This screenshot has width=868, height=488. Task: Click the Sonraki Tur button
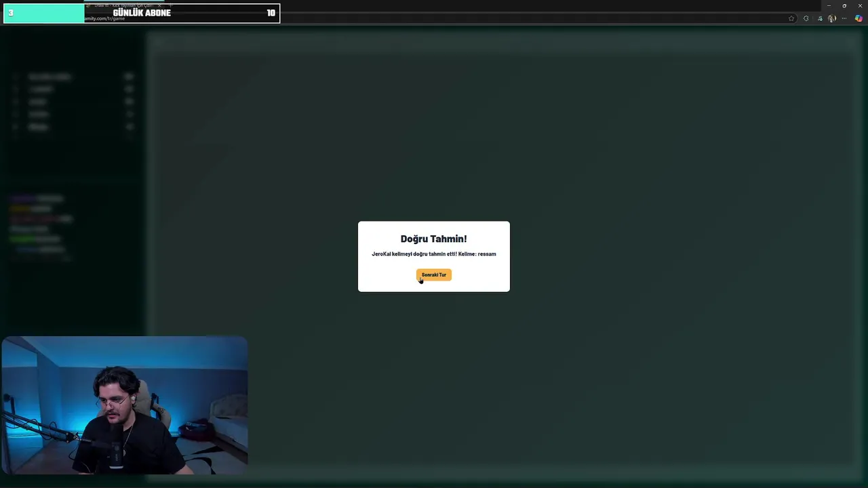tap(434, 274)
